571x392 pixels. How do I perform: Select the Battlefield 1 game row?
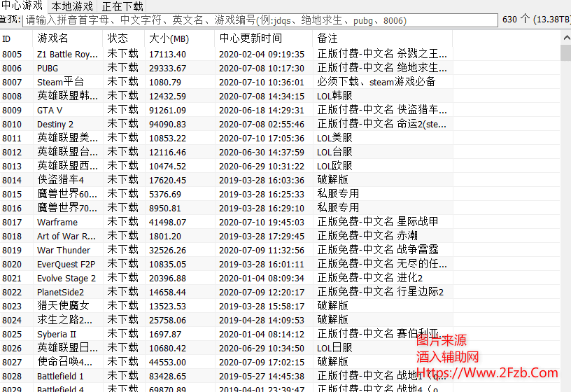226,377
